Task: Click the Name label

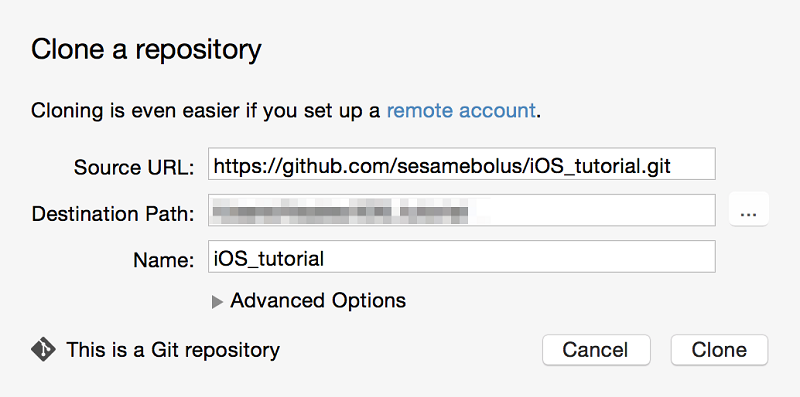Action: pyautogui.click(x=164, y=260)
